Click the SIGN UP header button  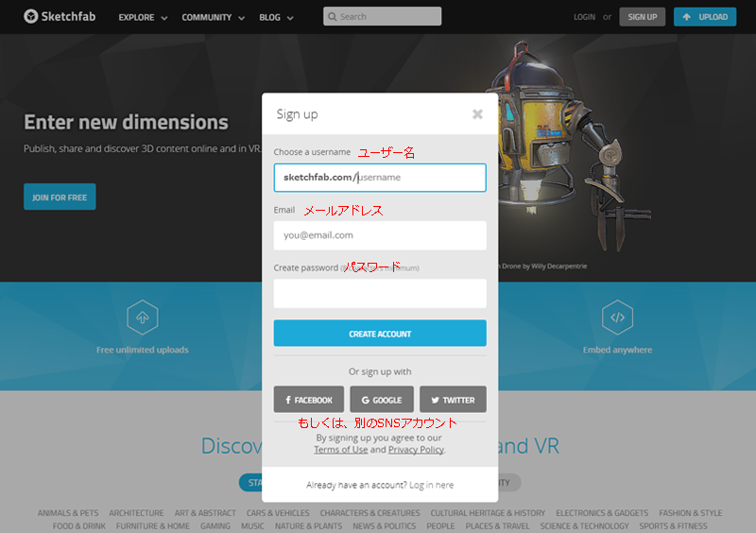643,17
